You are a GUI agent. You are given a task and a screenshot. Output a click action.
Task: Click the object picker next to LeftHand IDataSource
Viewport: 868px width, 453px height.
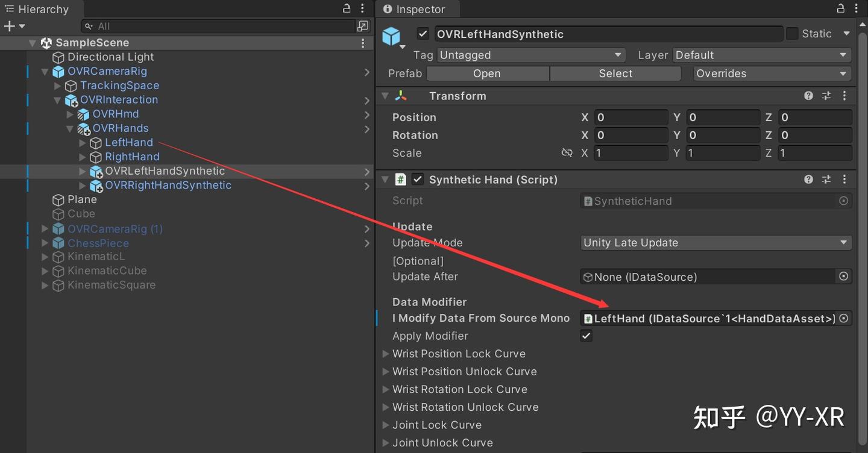pos(843,318)
